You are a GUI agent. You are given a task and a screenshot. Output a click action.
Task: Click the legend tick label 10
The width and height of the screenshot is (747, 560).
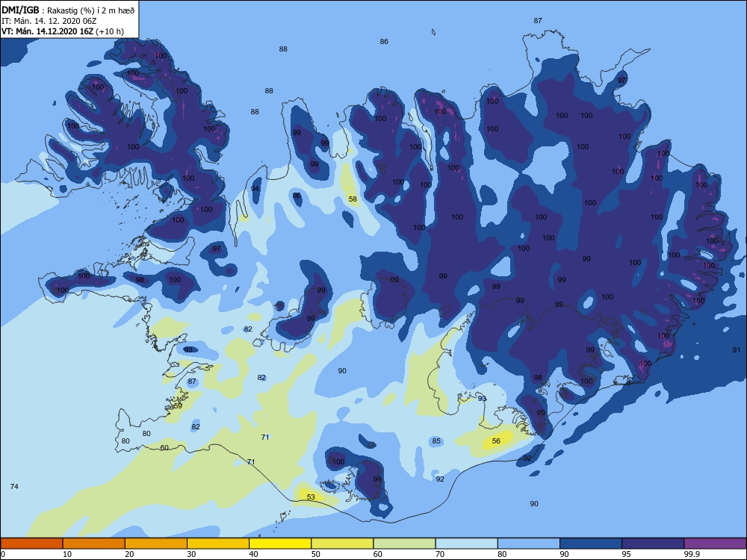pyautogui.click(x=67, y=554)
